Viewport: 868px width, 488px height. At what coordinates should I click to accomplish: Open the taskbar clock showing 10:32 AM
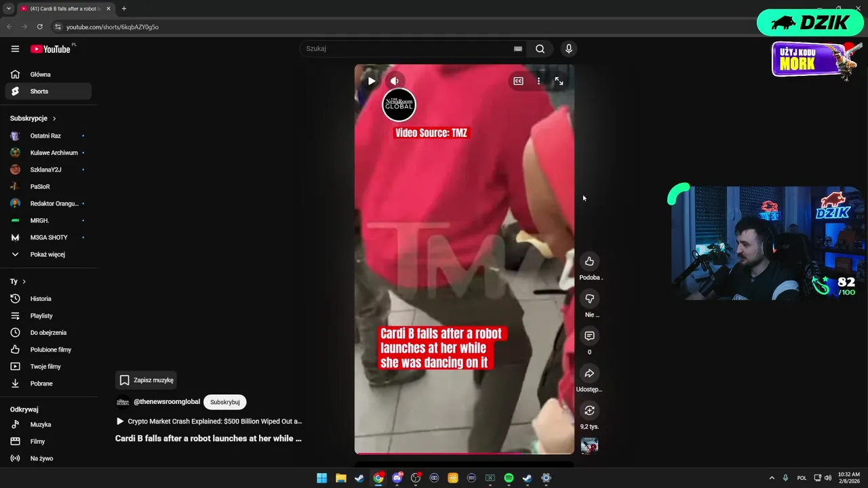point(849,478)
